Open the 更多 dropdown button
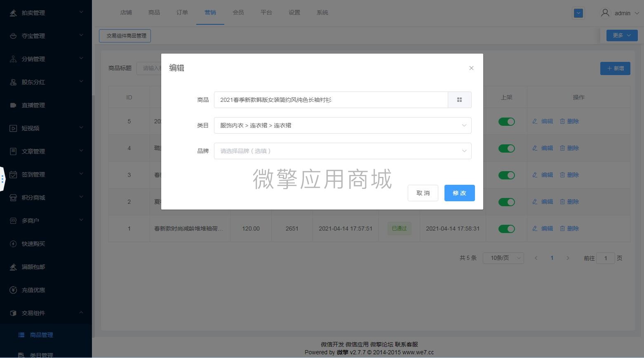The height and width of the screenshot is (358, 644). 622,35
